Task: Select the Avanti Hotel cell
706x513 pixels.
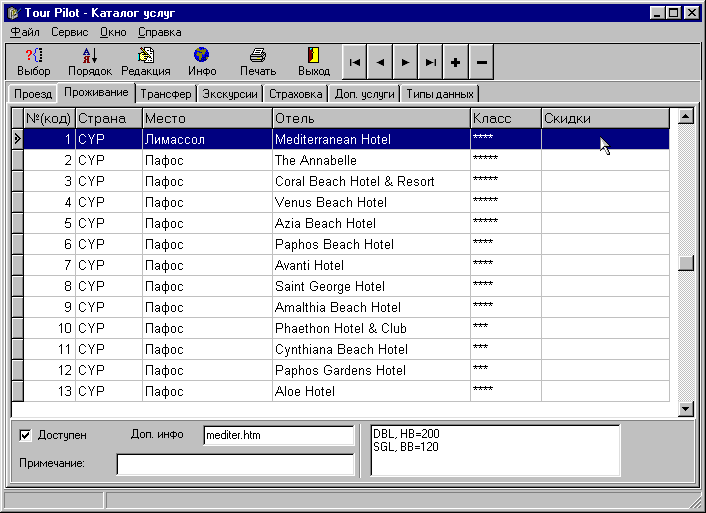Action: coord(371,265)
